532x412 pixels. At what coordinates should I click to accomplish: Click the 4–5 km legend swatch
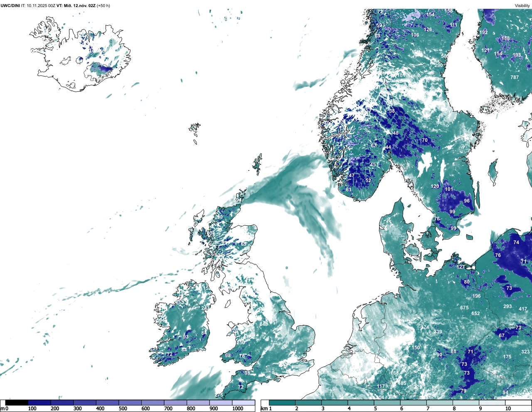[361, 403]
